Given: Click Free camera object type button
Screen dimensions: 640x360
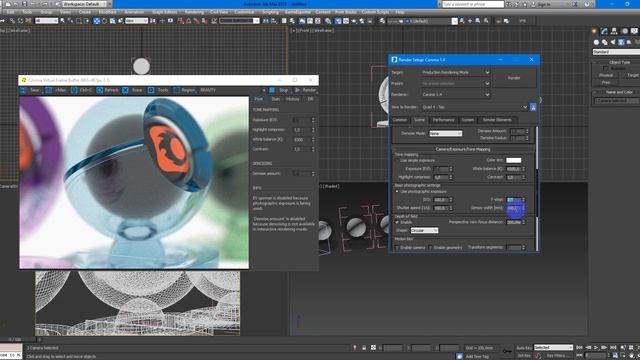Looking at the screenshot, I should (x=606, y=82).
